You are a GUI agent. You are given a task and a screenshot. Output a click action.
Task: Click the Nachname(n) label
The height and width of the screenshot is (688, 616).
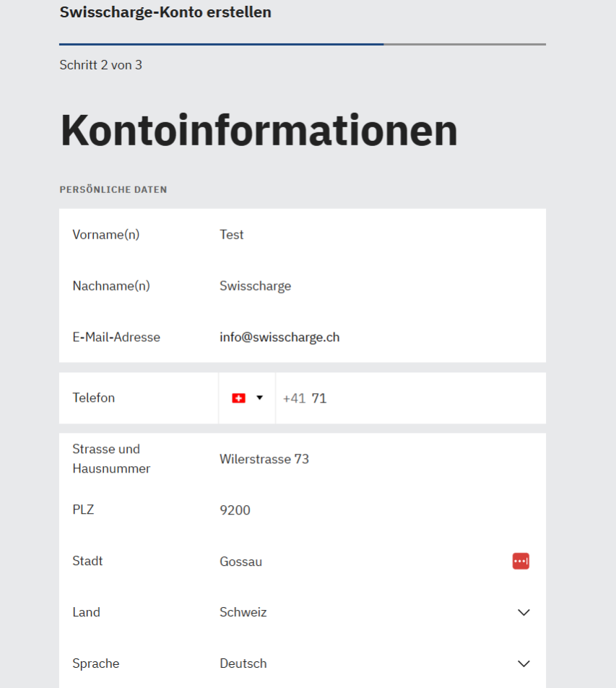[111, 286]
